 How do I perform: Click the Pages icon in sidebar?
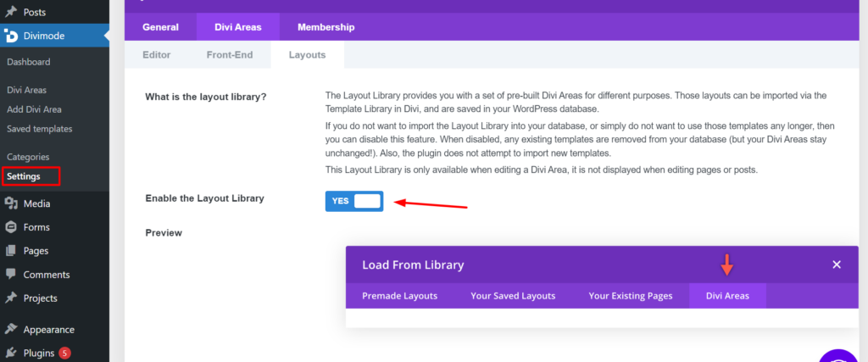10,251
